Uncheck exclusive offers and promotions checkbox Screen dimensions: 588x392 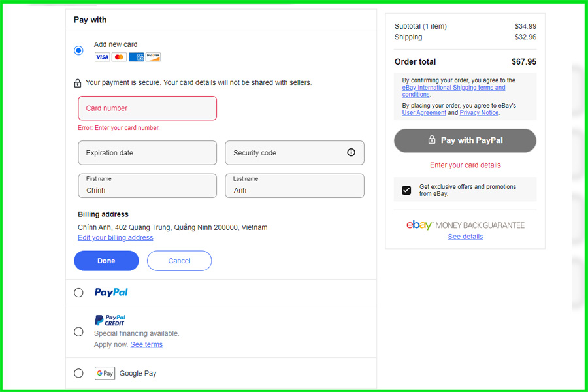point(406,190)
